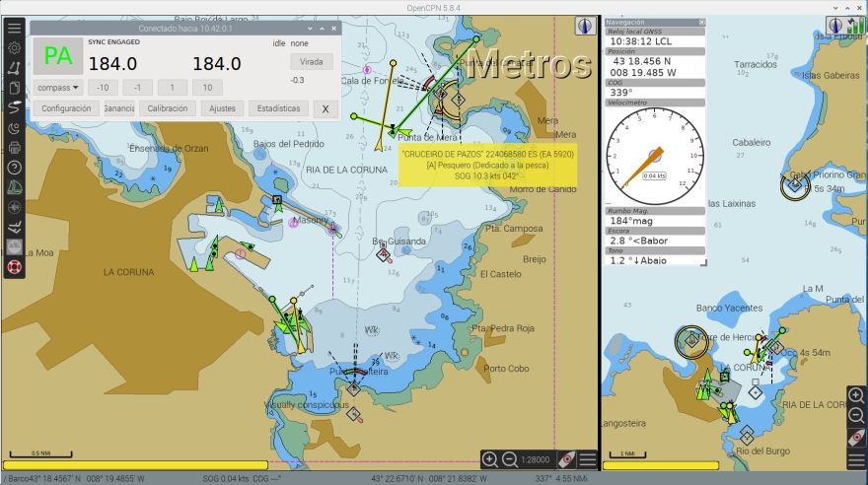Open the Estadísticas section
Screen dimensions: 868x485
278,108
